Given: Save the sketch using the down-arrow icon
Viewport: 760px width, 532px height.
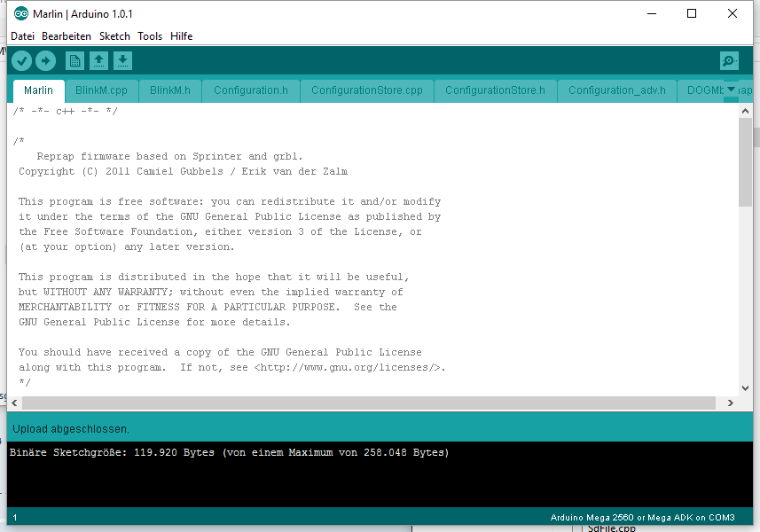Looking at the screenshot, I should click(122, 61).
